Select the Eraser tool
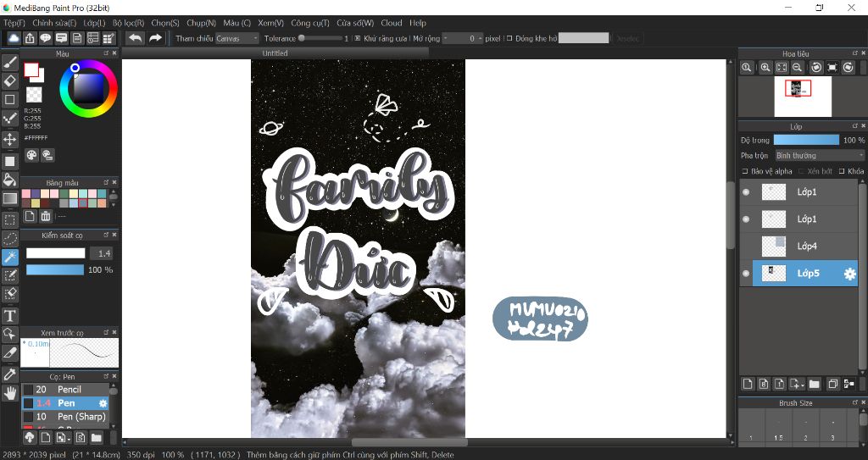Screen dimensions: 868x460 (10, 80)
